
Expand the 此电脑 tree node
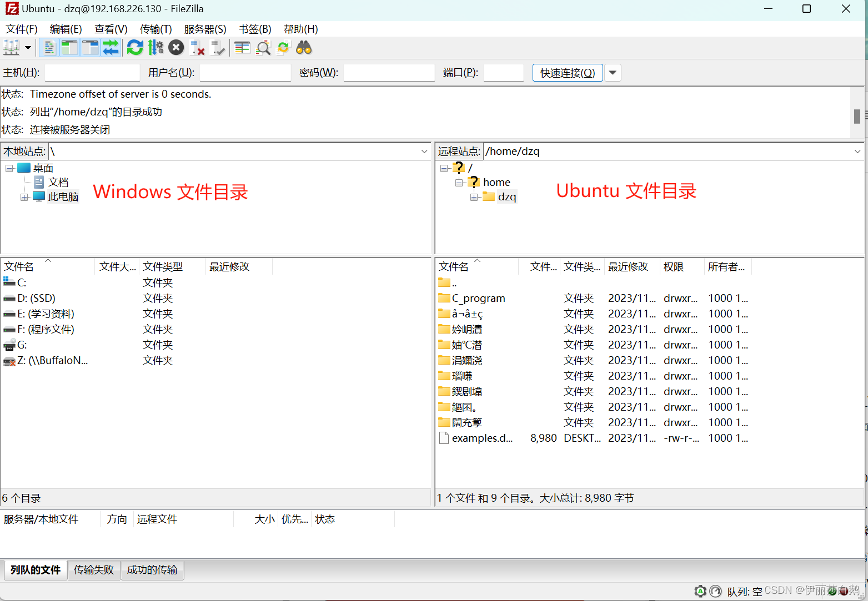[24, 197]
